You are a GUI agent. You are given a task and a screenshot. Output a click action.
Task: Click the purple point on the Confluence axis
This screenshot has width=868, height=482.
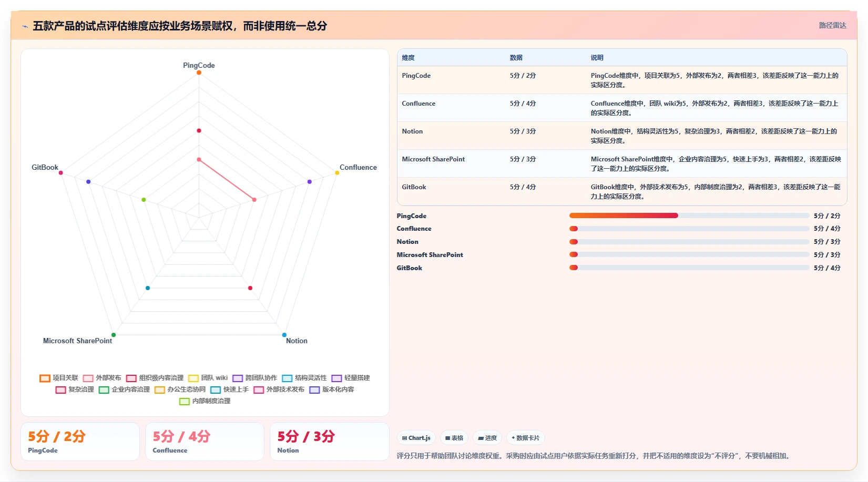pos(310,181)
